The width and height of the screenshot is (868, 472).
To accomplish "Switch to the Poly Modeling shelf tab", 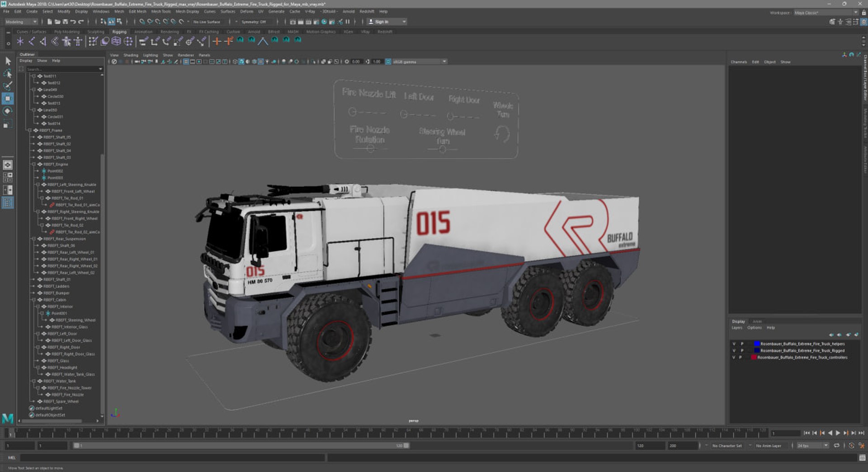I will tap(66, 32).
